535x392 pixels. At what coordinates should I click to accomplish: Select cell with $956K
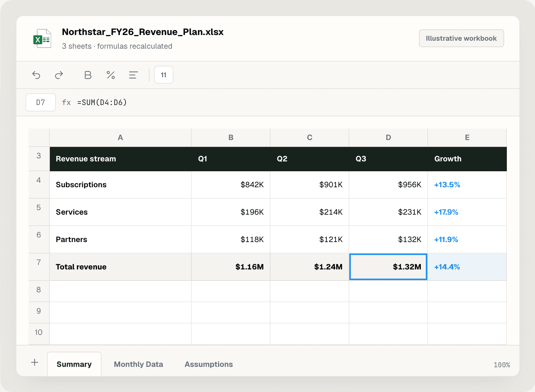tap(389, 185)
